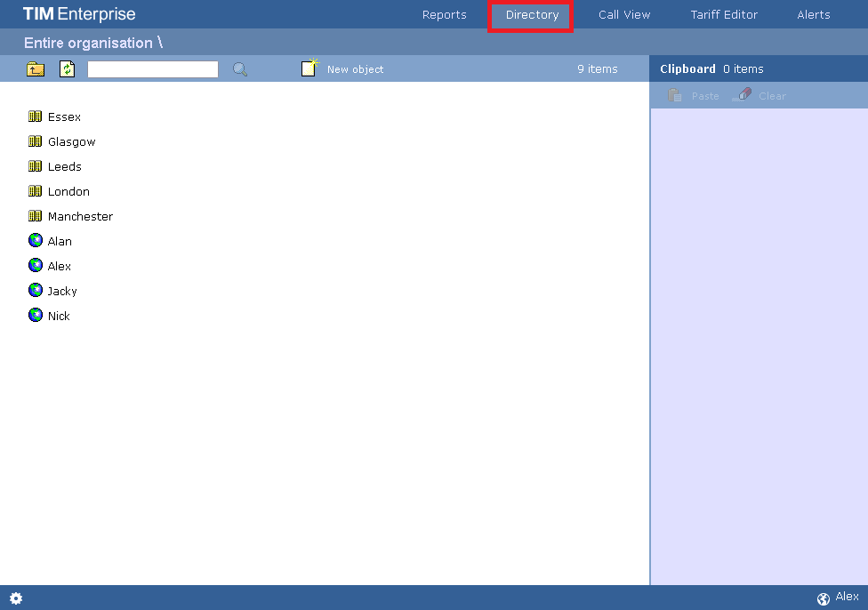Switch to Call View

[x=624, y=14]
